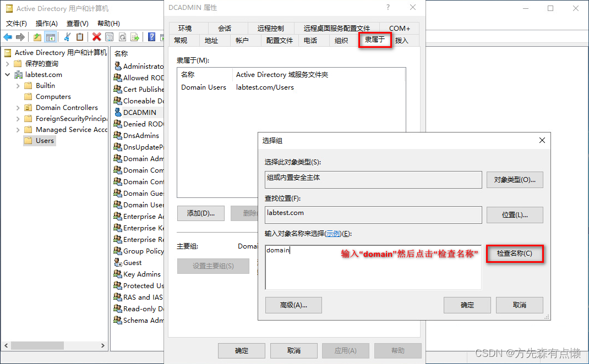The width and height of the screenshot is (589, 364).
Task: Select the DCADMIN user icon in list
Action: [118, 112]
